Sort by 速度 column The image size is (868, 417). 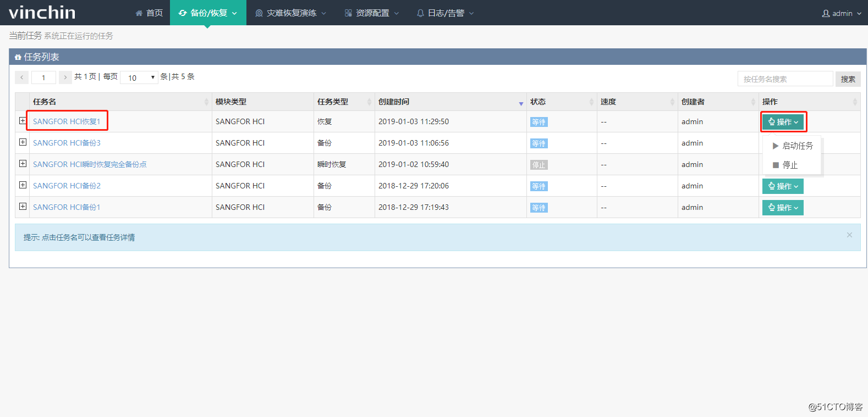(637, 102)
